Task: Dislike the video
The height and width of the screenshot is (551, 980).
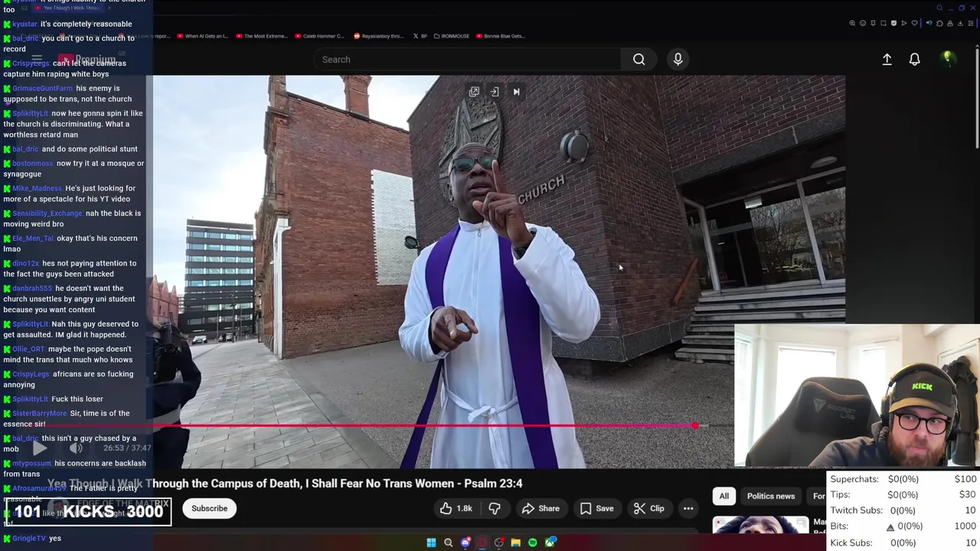Action: [x=495, y=508]
